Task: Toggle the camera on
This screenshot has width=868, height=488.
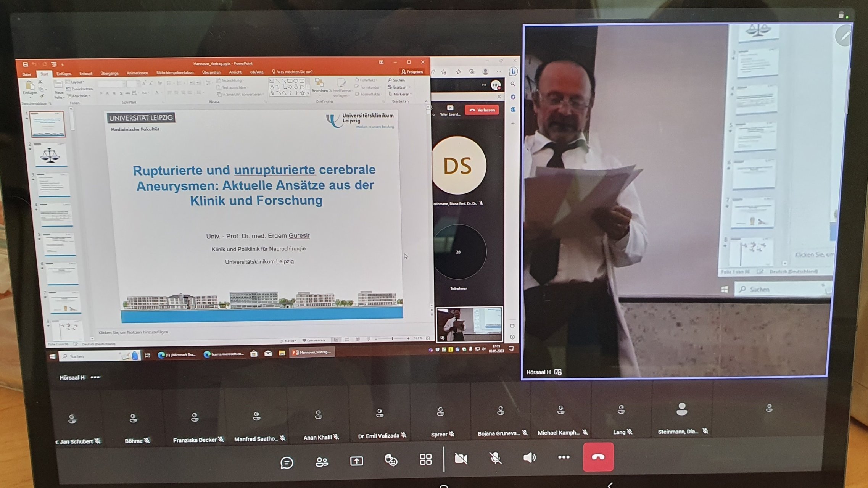Action: pyautogui.click(x=461, y=458)
